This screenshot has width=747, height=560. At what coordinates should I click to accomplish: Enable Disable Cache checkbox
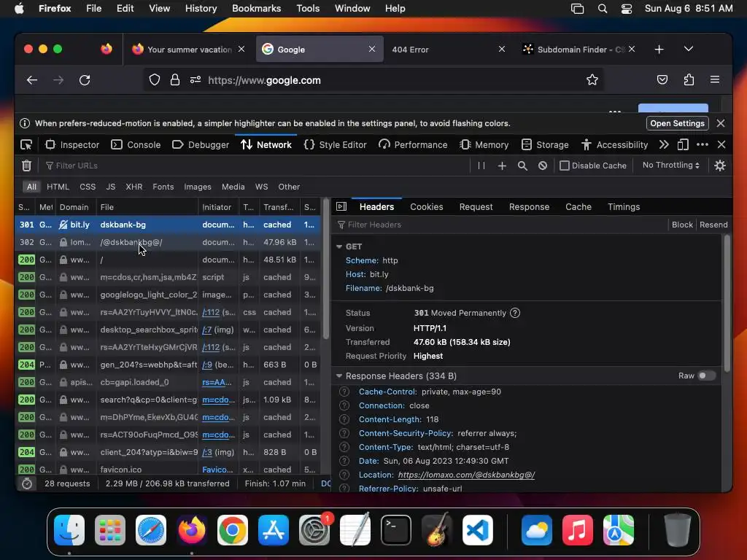pyautogui.click(x=565, y=166)
